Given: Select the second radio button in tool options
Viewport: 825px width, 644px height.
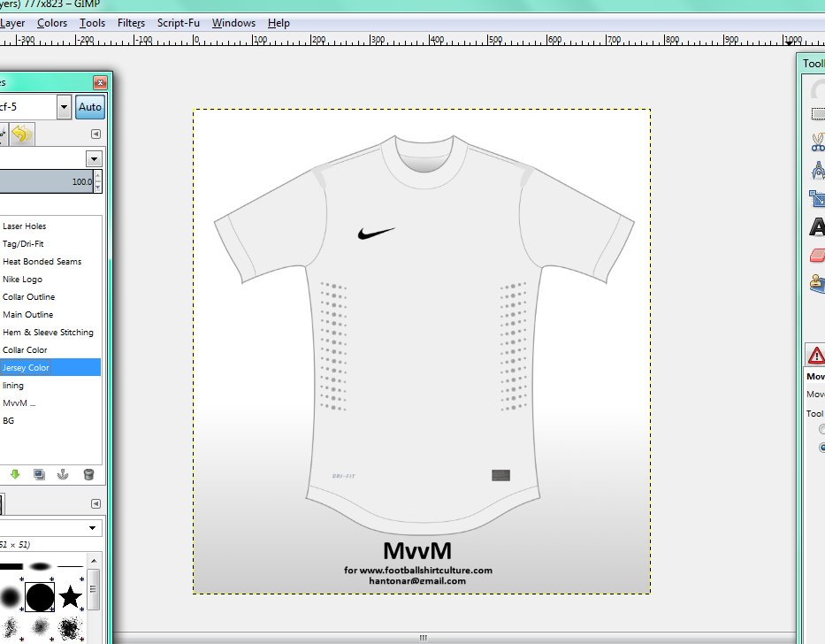Looking at the screenshot, I should [x=821, y=448].
